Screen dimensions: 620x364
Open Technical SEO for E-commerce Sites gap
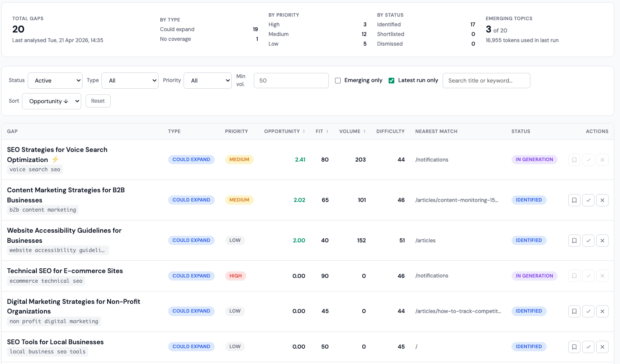[65, 271]
